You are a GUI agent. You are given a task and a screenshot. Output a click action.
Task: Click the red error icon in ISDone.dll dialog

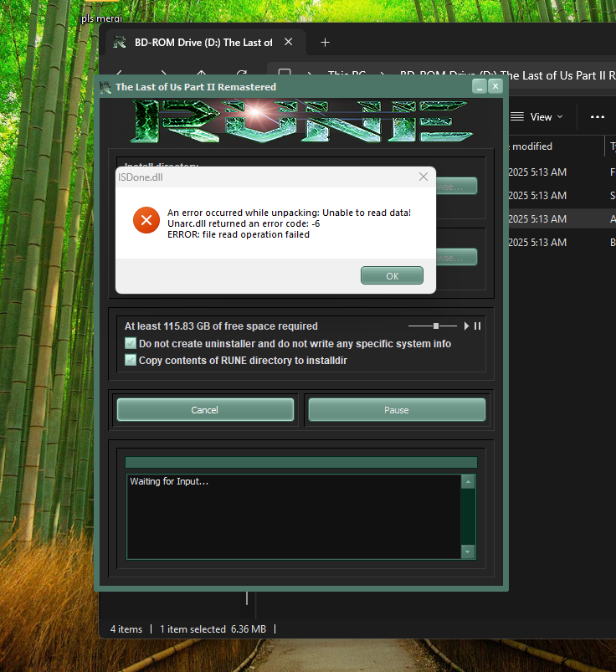[x=146, y=220]
